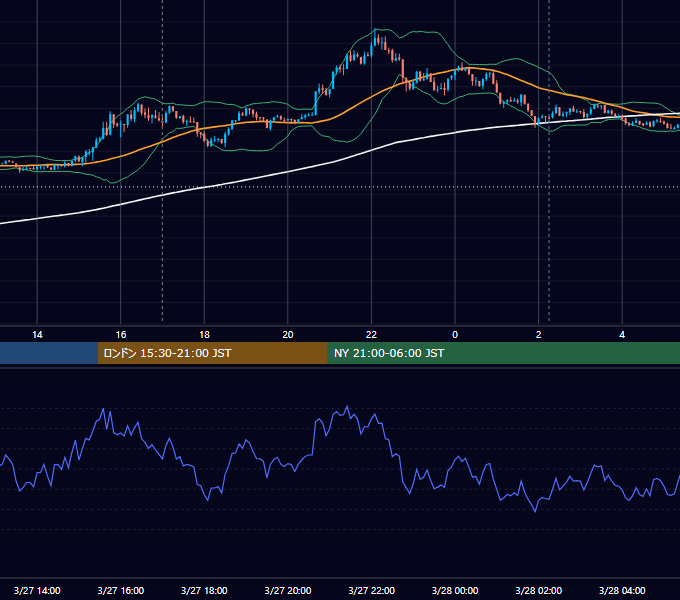The width and height of the screenshot is (680, 600).
Task: Click the 3/28 04:00 date label
Action: pos(622,590)
